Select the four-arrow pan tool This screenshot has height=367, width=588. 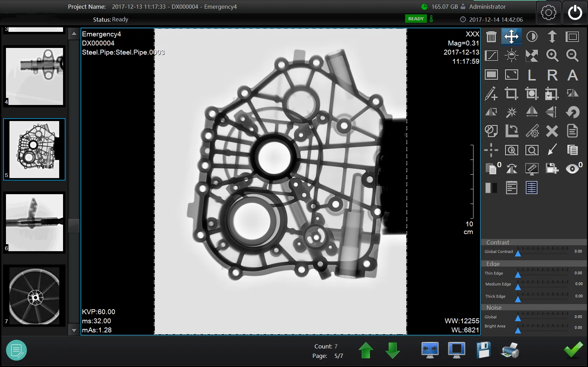(x=511, y=37)
